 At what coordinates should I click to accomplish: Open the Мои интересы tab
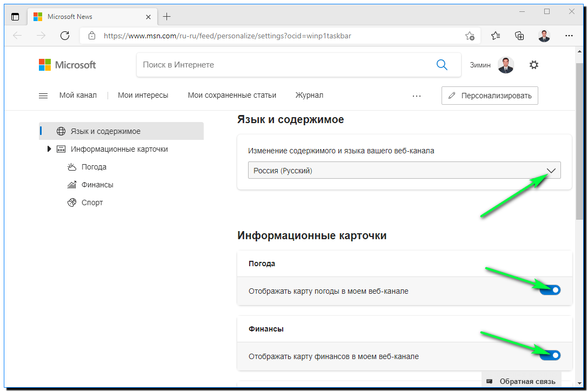(143, 95)
